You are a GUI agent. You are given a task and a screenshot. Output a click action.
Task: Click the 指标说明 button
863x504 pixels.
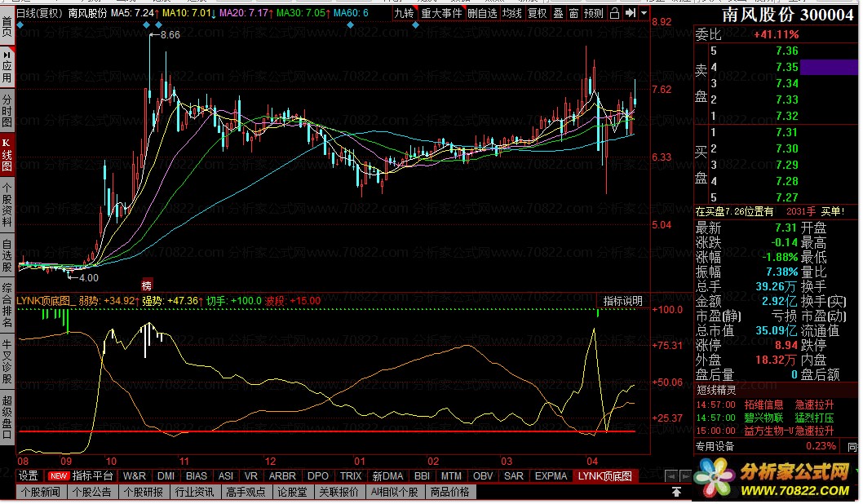(x=622, y=301)
